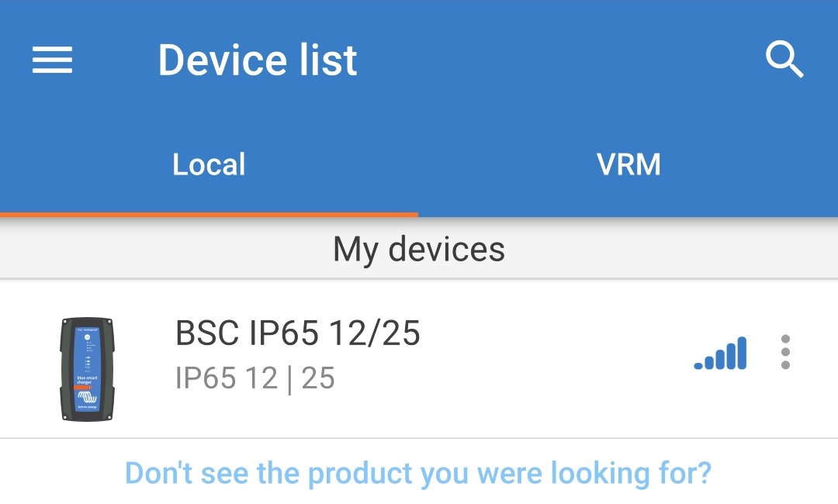The width and height of the screenshot is (838, 504).
Task: Click the search magnifier icon
Action: tap(785, 60)
